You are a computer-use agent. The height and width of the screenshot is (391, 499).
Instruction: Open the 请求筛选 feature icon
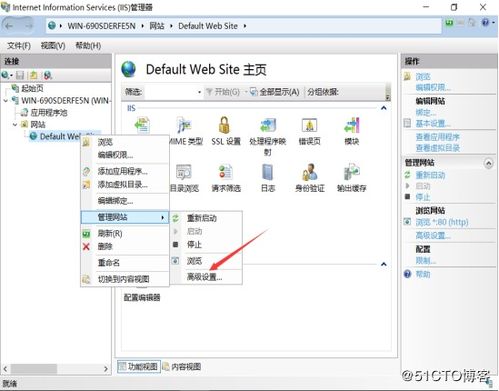(x=226, y=172)
